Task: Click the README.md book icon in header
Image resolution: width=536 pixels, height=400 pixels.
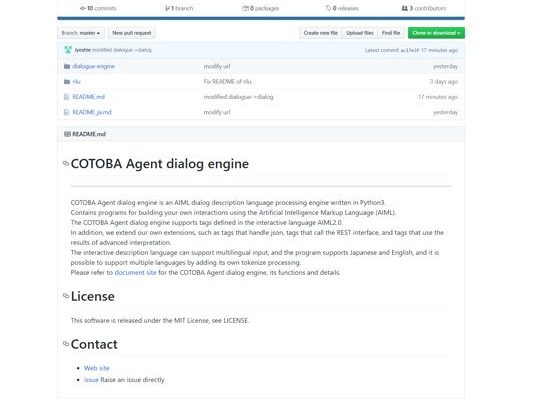Action: click(67, 134)
